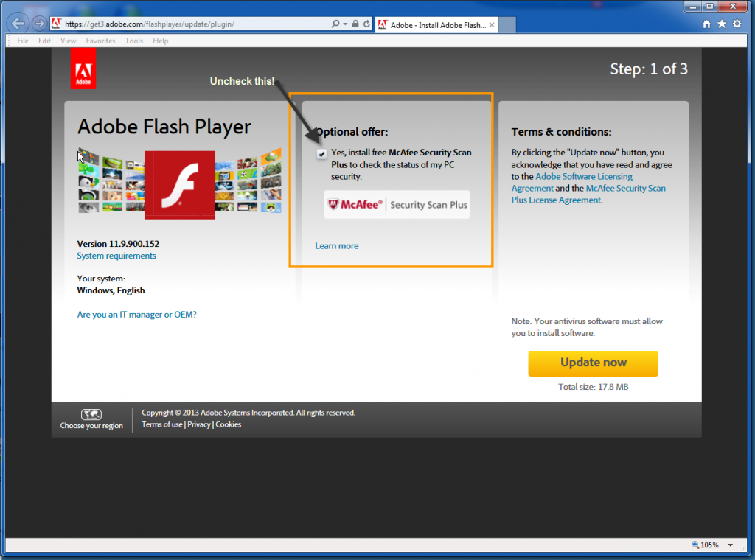Open the Edit menu
This screenshot has height=560, width=755.
[x=44, y=41]
